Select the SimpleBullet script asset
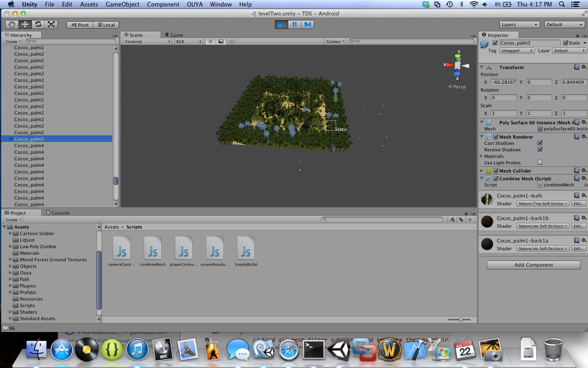Viewport: 588px width, 368px height. (245, 248)
